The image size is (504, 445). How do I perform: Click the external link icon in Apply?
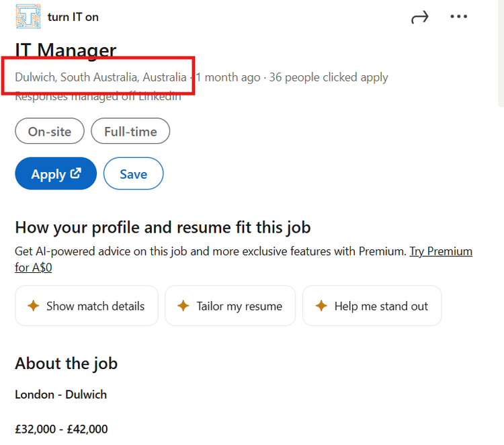tap(76, 173)
